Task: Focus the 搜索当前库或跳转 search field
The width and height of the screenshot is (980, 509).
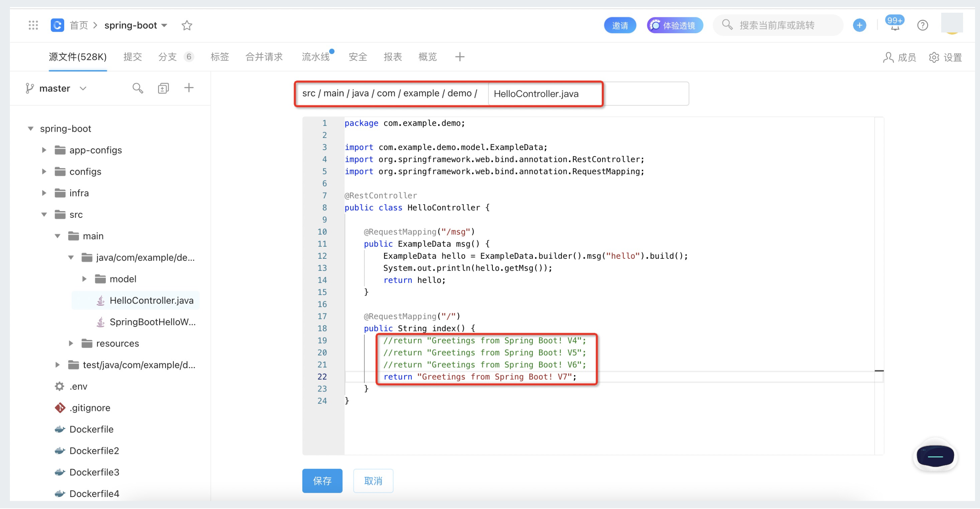Action: pyautogui.click(x=778, y=25)
